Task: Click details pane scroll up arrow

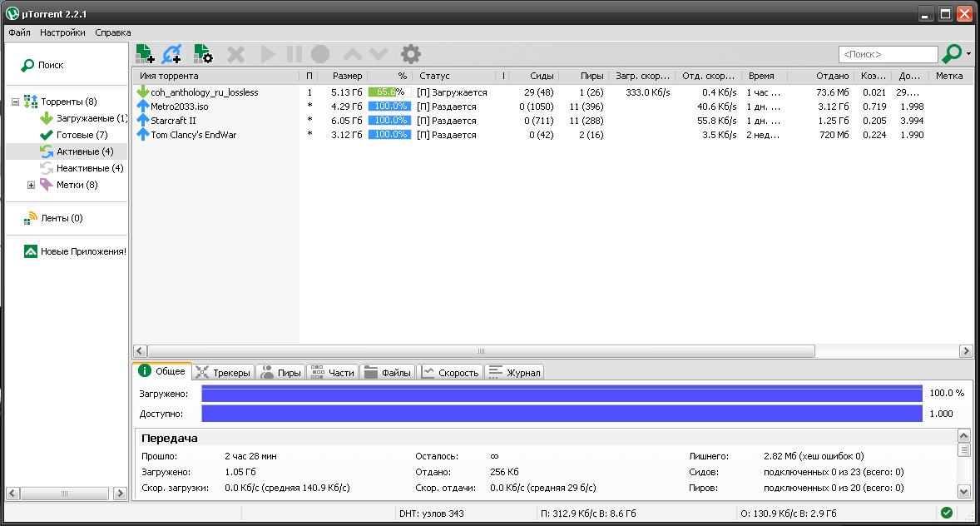Action: pos(963,436)
